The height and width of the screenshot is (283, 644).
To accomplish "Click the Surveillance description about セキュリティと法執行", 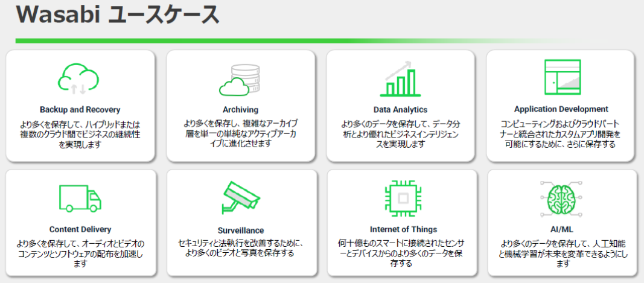I will tap(241, 249).
